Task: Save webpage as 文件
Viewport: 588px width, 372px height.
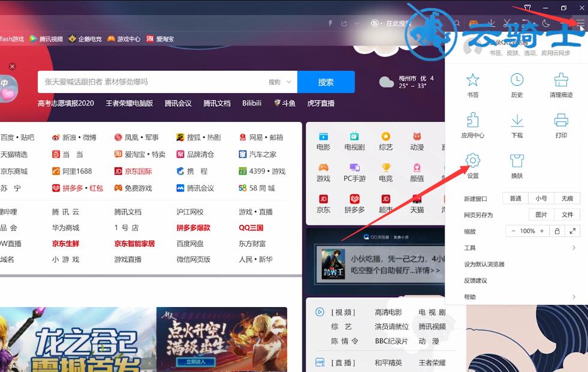Action: tap(567, 215)
